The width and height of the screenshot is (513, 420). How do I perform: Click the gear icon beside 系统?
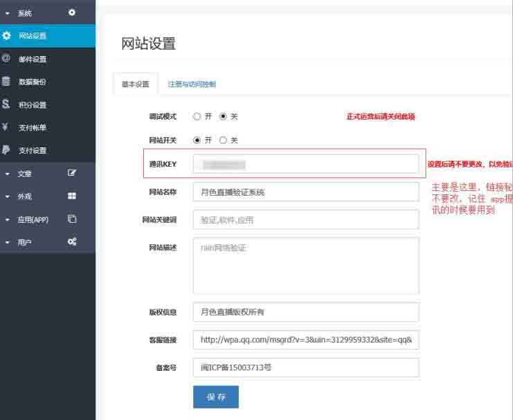[x=72, y=12]
